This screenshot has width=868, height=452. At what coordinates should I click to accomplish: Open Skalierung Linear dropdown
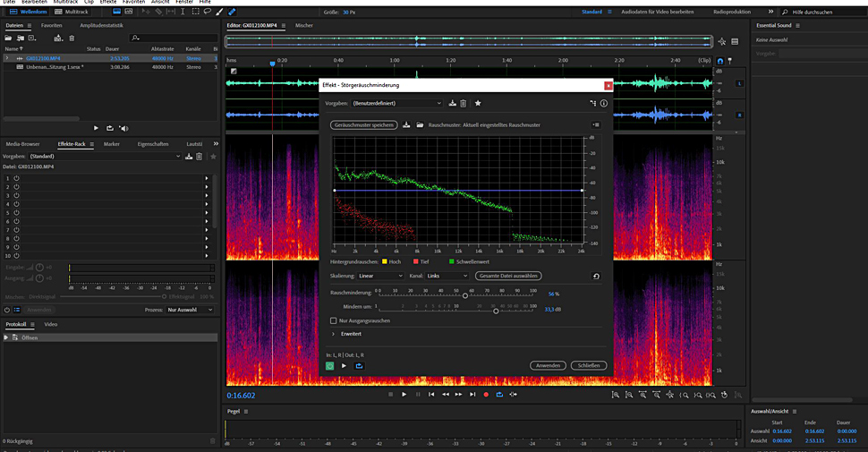(x=380, y=276)
